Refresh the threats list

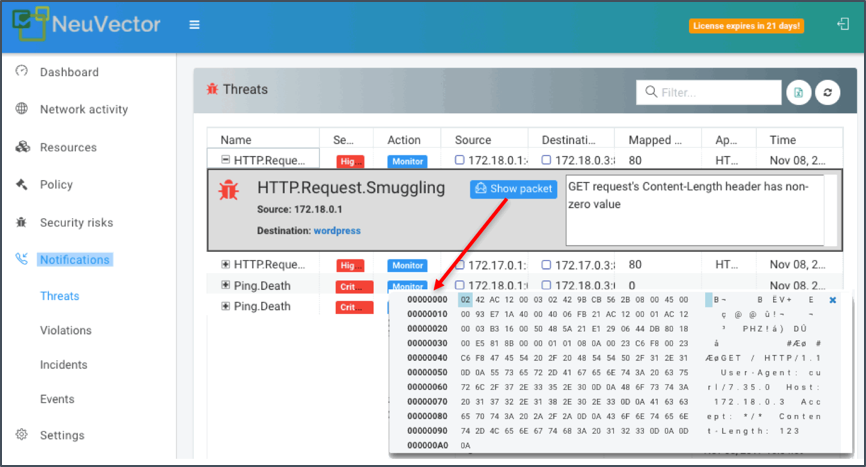[x=827, y=92]
